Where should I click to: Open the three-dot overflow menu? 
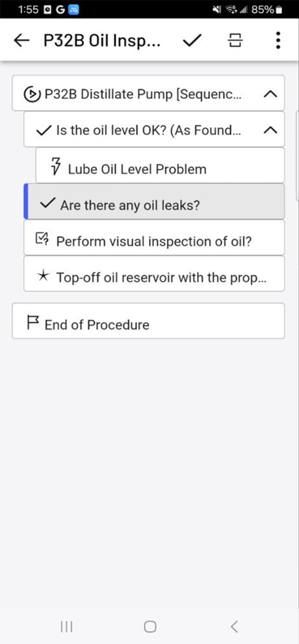(277, 40)
